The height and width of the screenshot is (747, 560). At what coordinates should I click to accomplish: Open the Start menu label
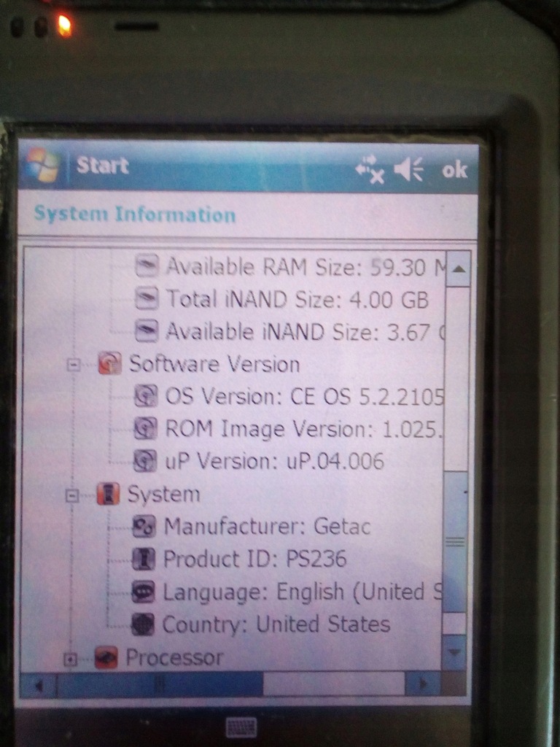click(x=102, y=166)
